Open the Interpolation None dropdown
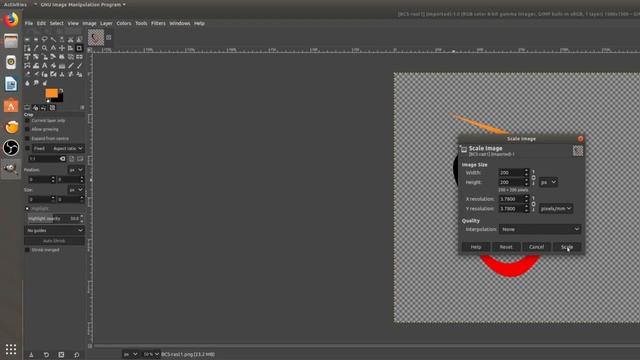640x360 pixels. pyautogui.click(x=540, y=229)
